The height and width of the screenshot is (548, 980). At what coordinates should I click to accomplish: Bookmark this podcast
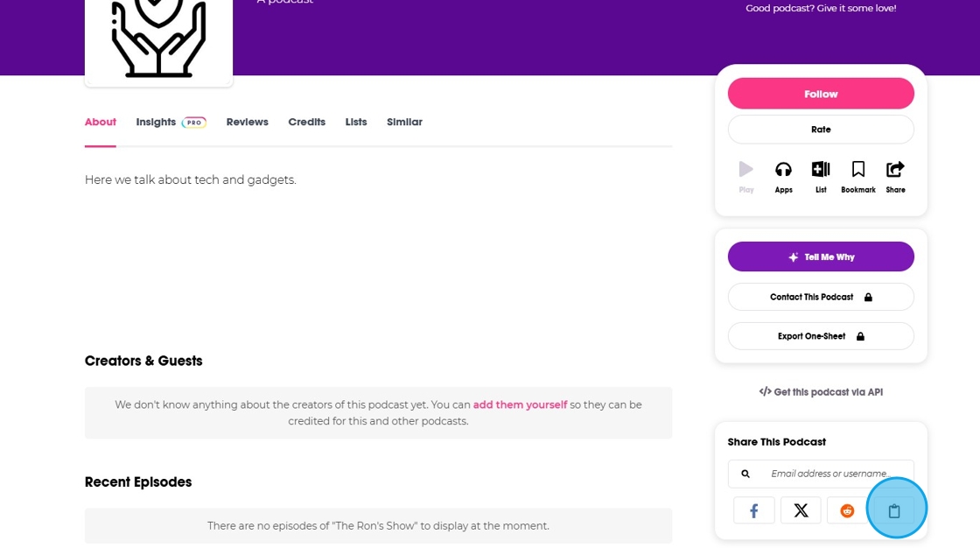[857, 170]
